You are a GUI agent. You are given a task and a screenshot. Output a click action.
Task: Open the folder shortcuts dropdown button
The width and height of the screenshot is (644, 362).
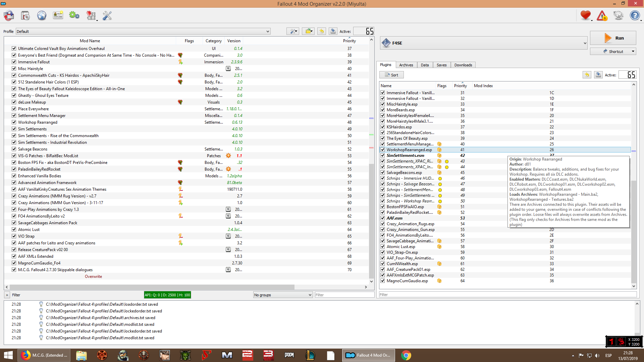pyautogui.click(x=308, y=31)
